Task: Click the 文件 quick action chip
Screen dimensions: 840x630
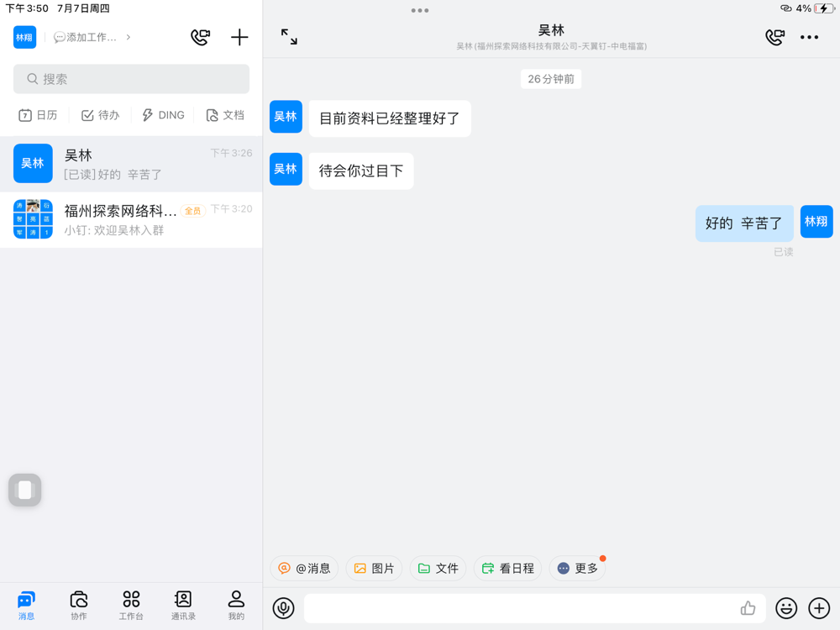Action: [438, 569]
